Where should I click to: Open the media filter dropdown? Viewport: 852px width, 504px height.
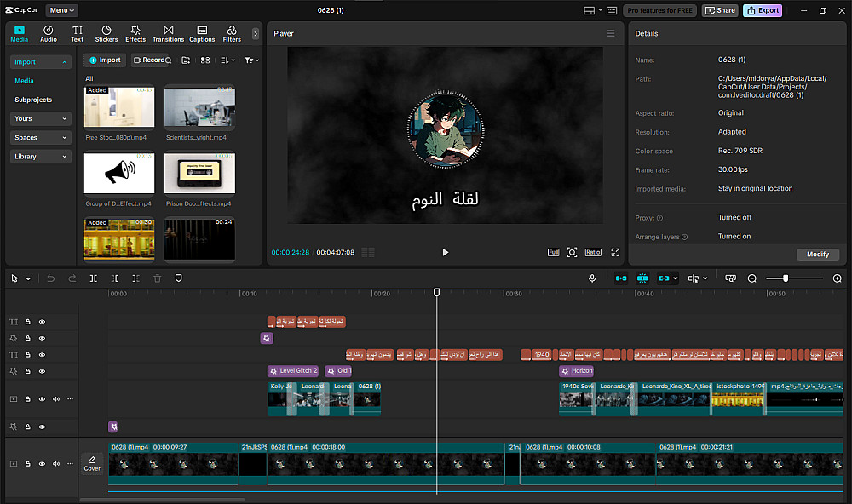click(251, 60)
